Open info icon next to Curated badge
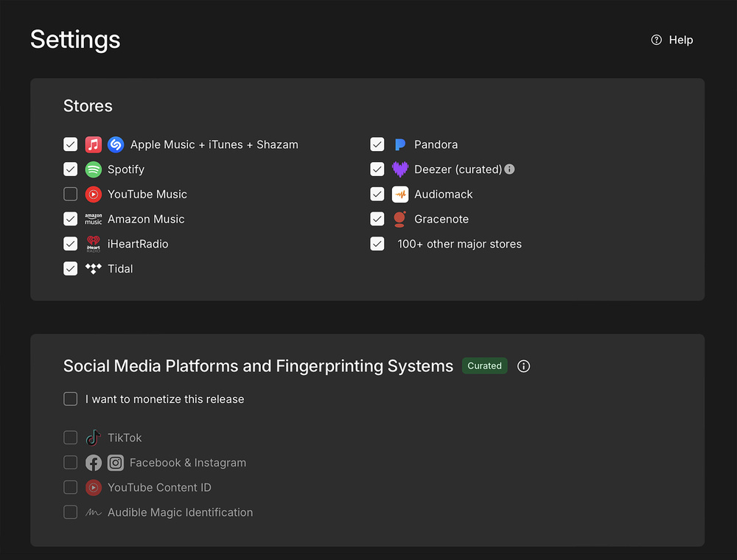The height and width of the screenshot is (560, 737). (523, 366)
